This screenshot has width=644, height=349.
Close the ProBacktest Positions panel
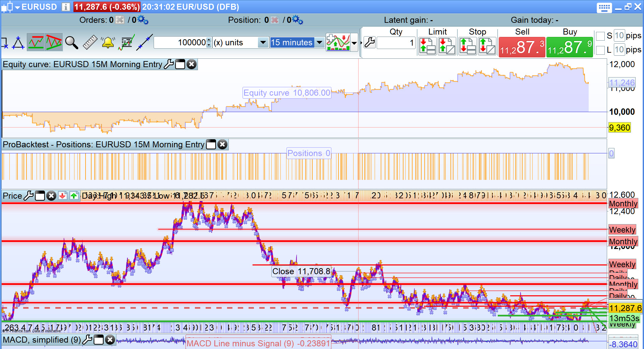222,145
